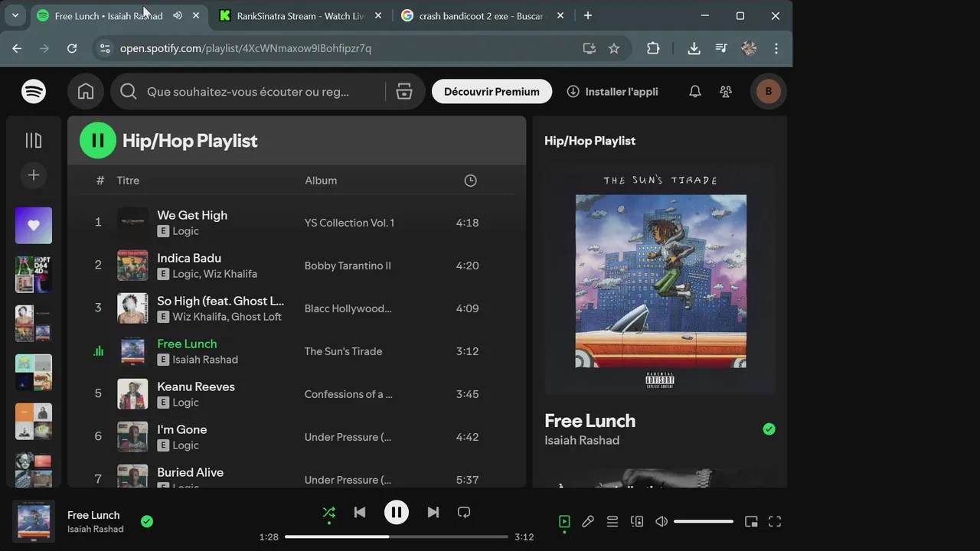Open the user profile avatar B
The image size is (980, 551).
pyautogui.click(x=769, y=92)
